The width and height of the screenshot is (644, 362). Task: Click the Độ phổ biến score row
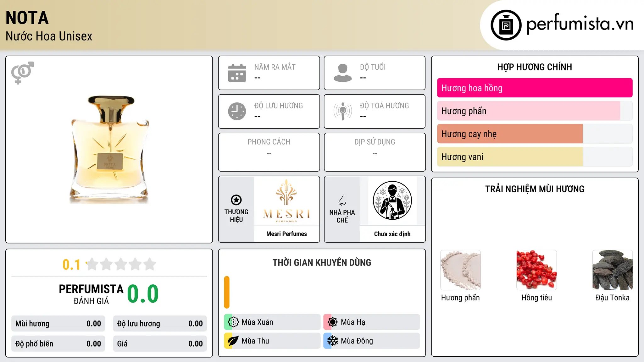58,344
